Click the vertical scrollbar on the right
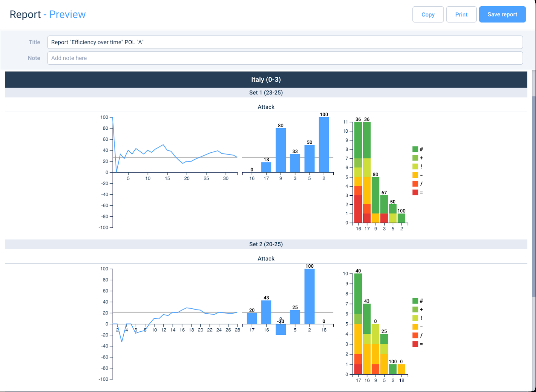Viewport: 536px width, 392px height. coord(534,196)
